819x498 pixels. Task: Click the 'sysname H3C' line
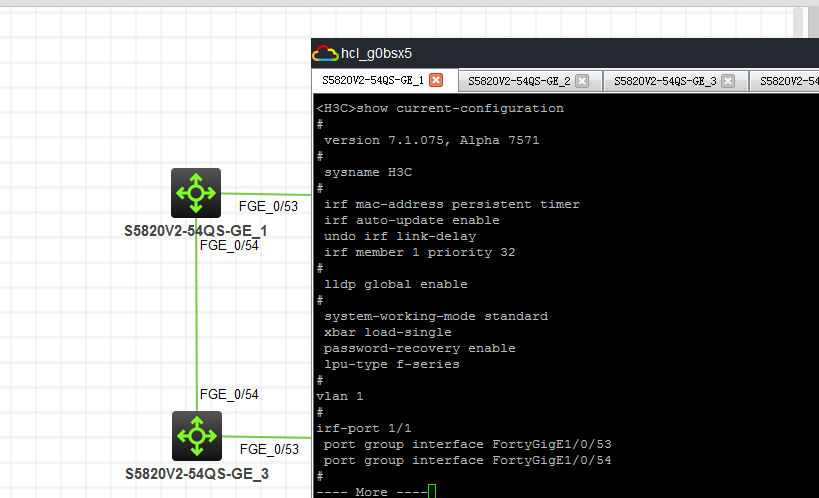[368, 172]
